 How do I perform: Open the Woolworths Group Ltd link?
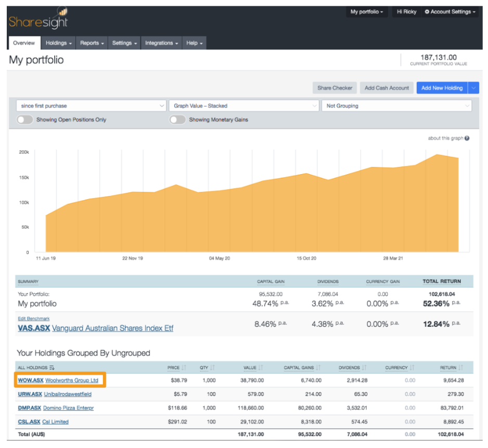tap(72, 380)
